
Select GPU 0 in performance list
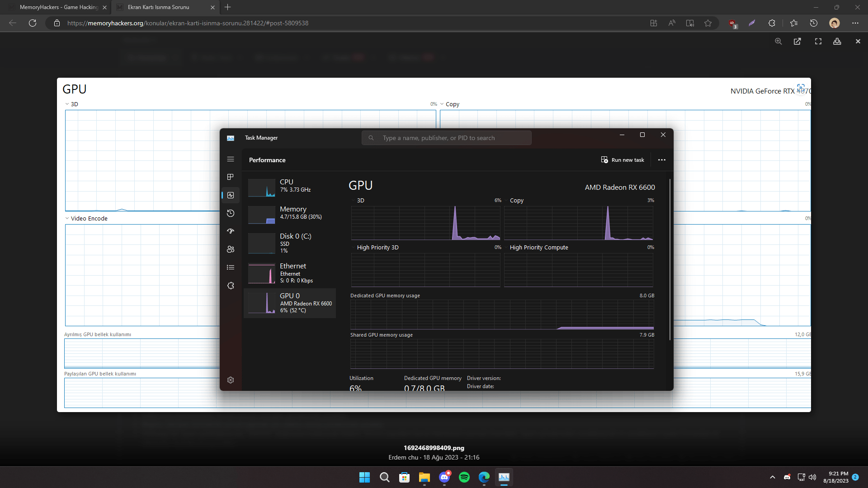pos(290,303)
